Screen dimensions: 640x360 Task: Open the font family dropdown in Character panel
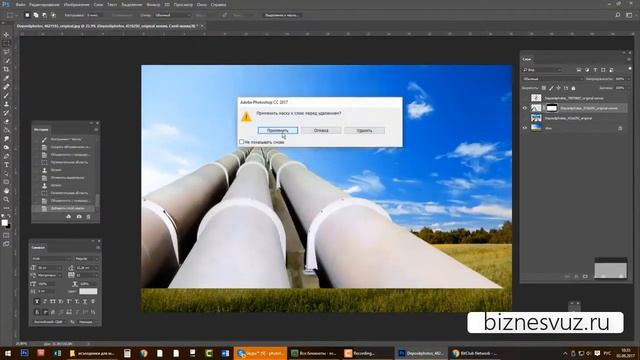[x=51, y=259]
